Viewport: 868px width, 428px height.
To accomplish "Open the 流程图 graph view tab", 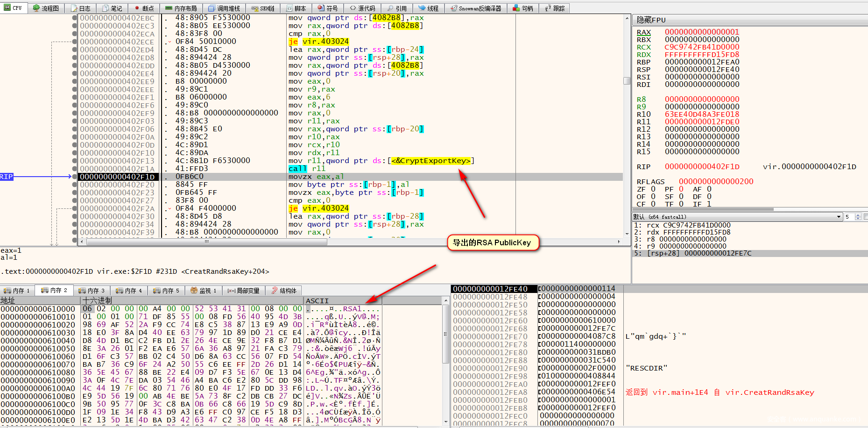I will tap(46, 8).
